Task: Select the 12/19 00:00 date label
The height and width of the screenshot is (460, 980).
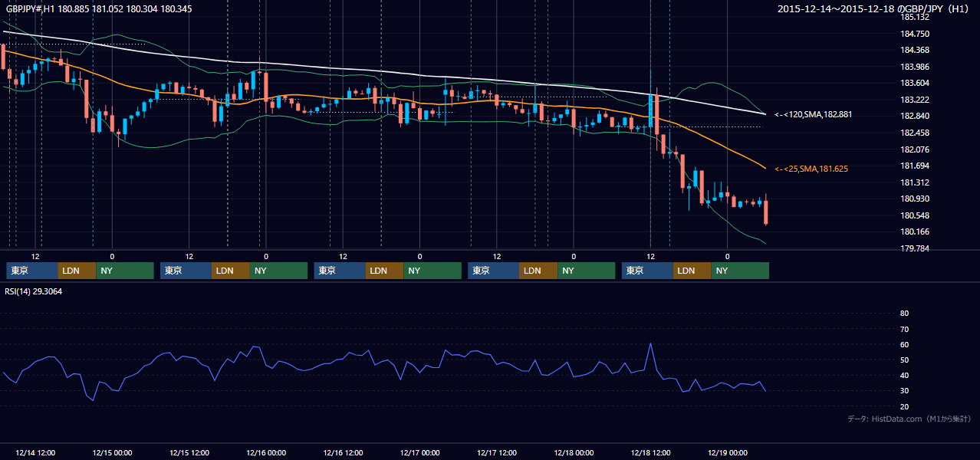Action: coord(728,452)
